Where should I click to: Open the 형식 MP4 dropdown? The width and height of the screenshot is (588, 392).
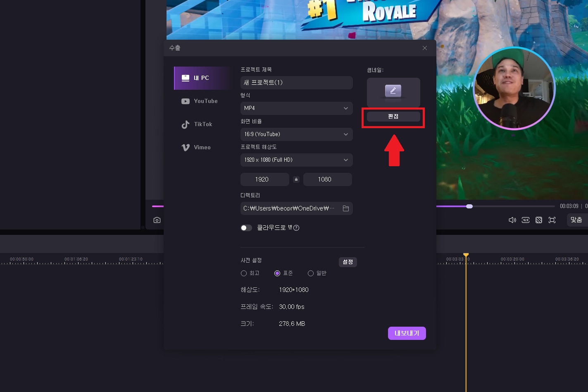pyautogui.click(x=297, y=108)
